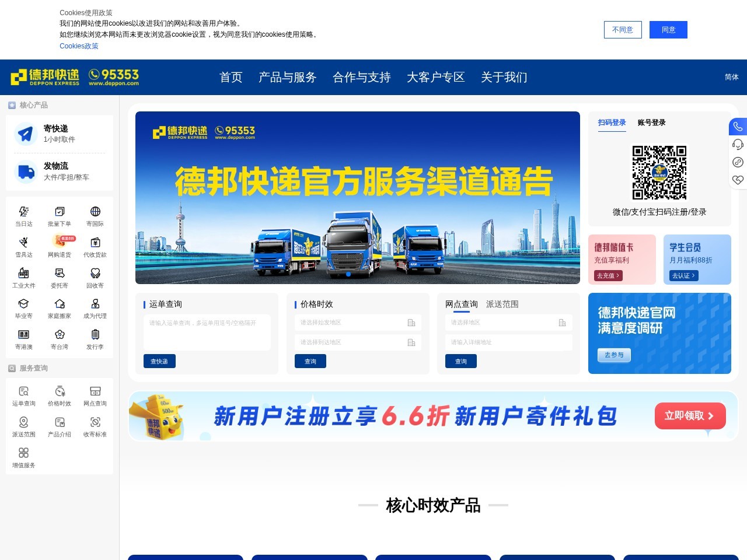Viewport: 747px width, 560px height.
Task: Open the 运单查询 sidebar tracking icon
Action: point(24,391)
